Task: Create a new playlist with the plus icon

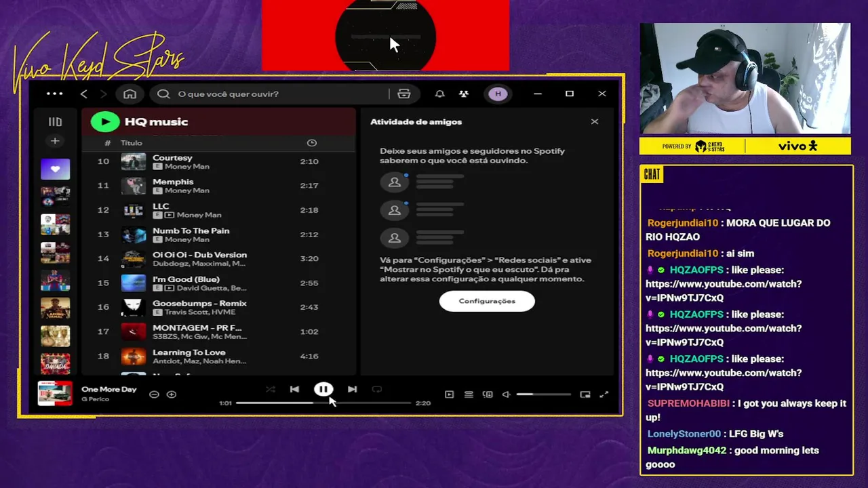Action: [x=55, y=141]
